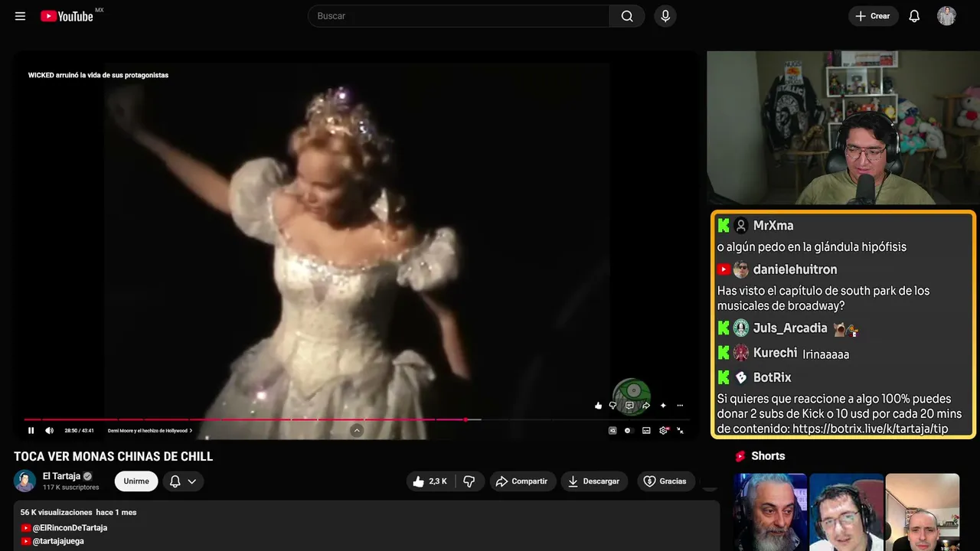Open the notifications bell in header

coord(914,16)
